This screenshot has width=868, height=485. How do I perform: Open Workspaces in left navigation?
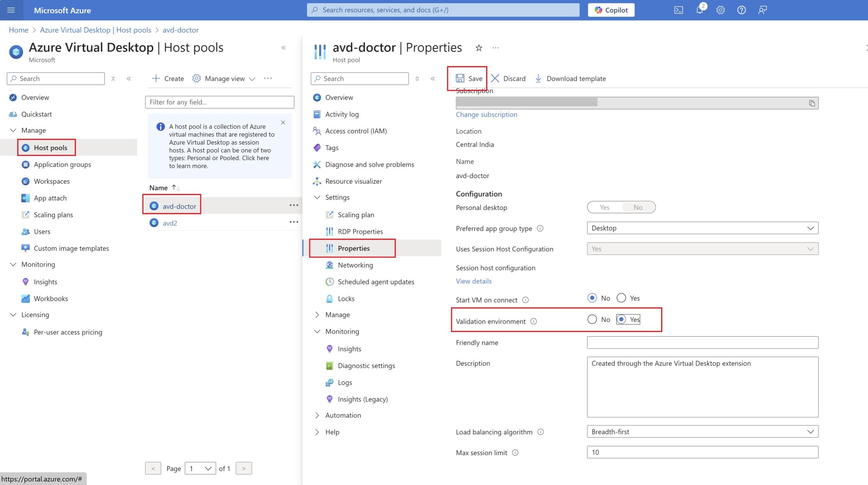tap(52, 181)
